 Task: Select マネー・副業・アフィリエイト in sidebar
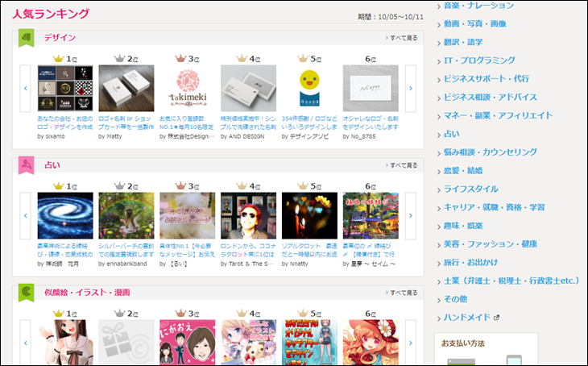coord(499,115)
